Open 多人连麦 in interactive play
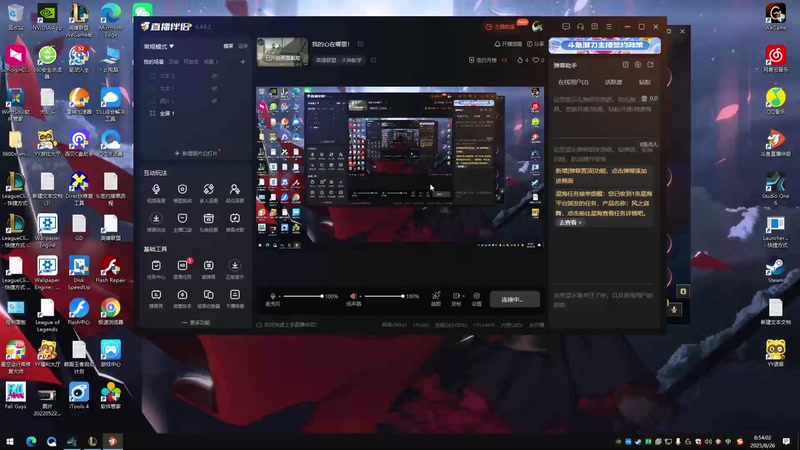 tap(208, 190)
